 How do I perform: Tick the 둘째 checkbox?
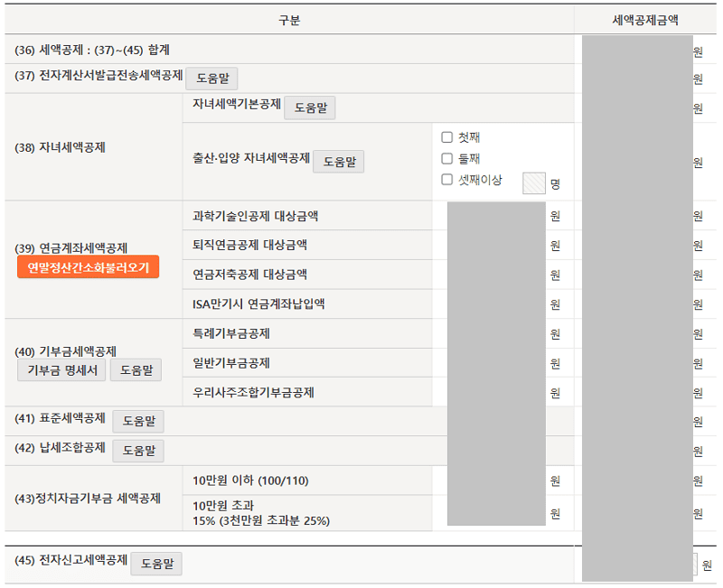pos(446,159)
